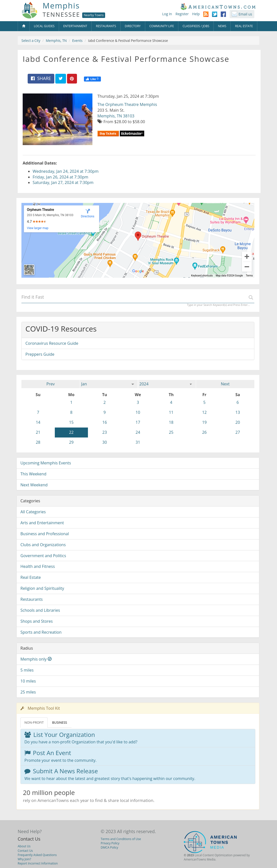
Task: Open Real Estate menu item
Action: (x=244, y=26)
